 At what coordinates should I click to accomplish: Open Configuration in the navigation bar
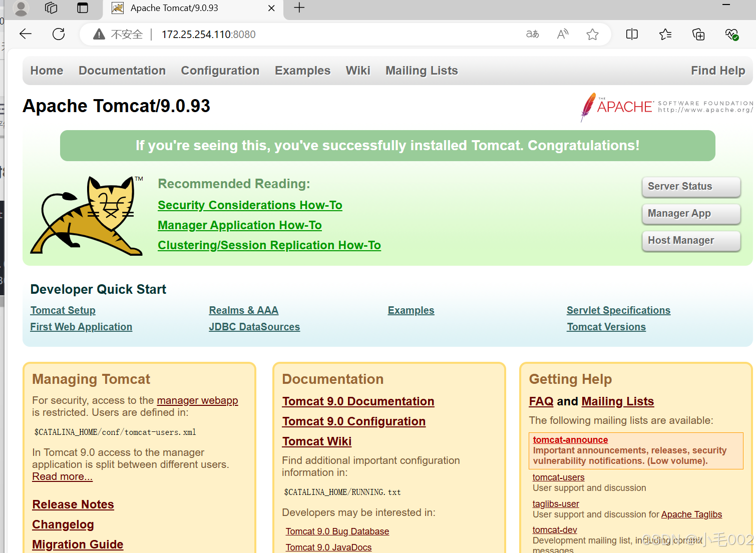click(220, 71)
